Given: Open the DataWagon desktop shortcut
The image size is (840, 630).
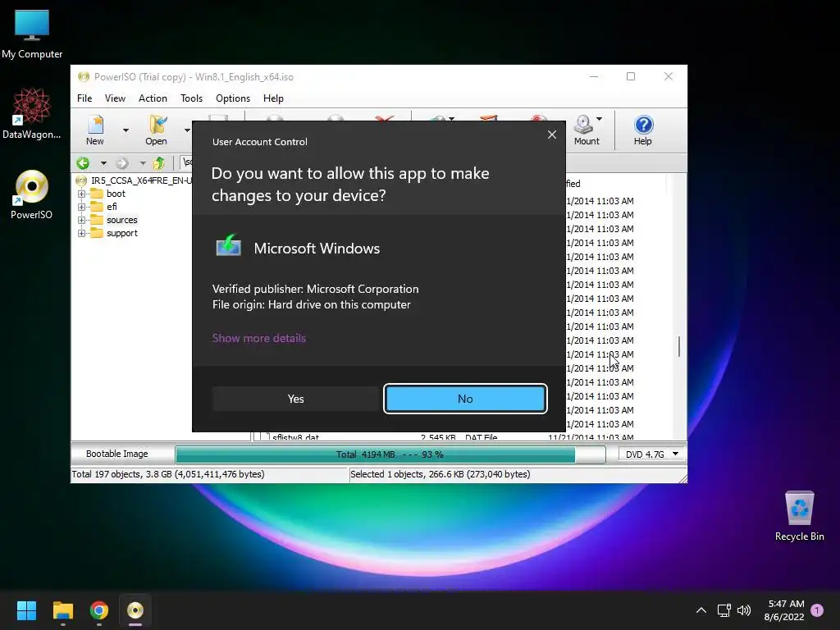Looking at the screenshot, I should 32,113.
